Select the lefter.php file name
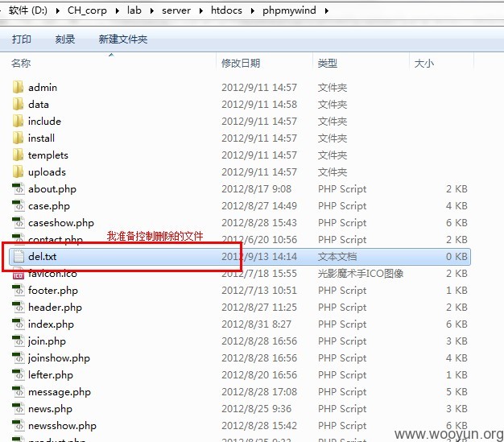 [51, 375]
